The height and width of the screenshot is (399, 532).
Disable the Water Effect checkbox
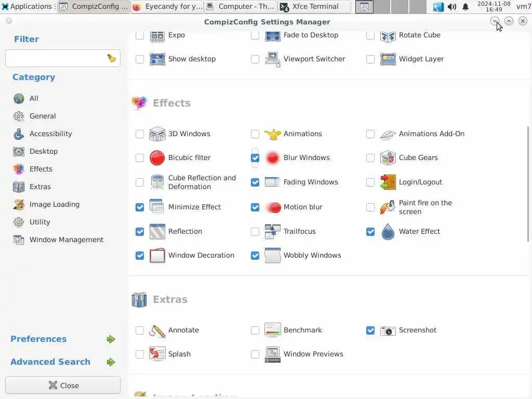pos(370,232)
